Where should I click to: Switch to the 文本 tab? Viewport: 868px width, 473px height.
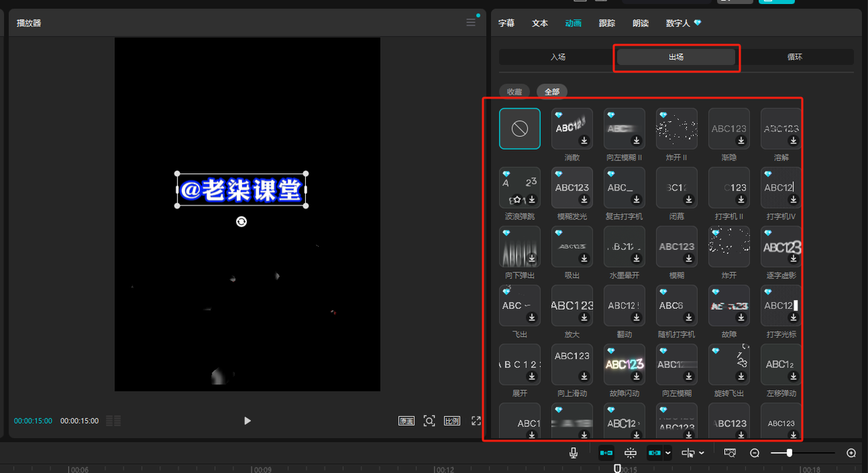(540, 23)
